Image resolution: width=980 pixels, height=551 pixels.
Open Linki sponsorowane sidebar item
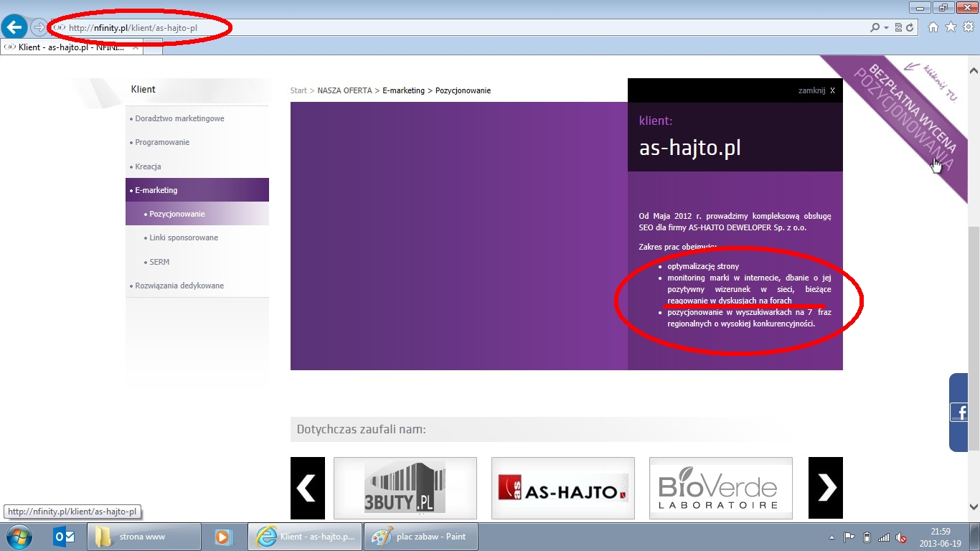tap(184, 237)
